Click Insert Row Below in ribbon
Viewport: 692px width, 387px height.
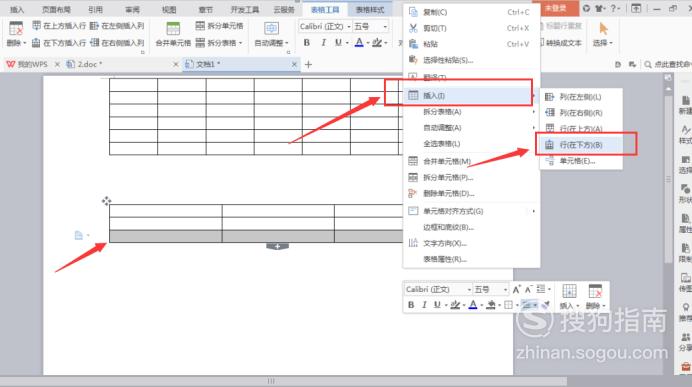(59, 43)
